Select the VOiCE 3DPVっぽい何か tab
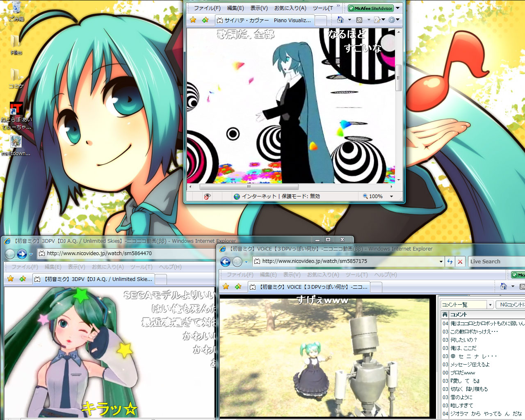This screenshot has height=420, width=525. (x=309, y=287)
